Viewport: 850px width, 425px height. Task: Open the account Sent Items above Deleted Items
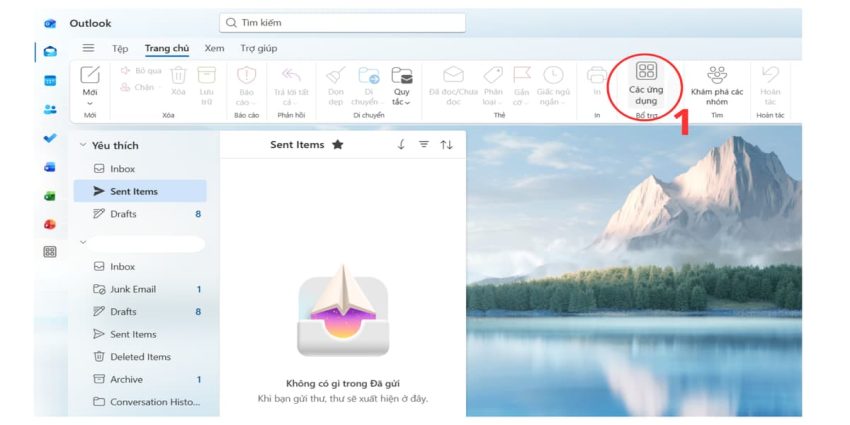point(140,334)
